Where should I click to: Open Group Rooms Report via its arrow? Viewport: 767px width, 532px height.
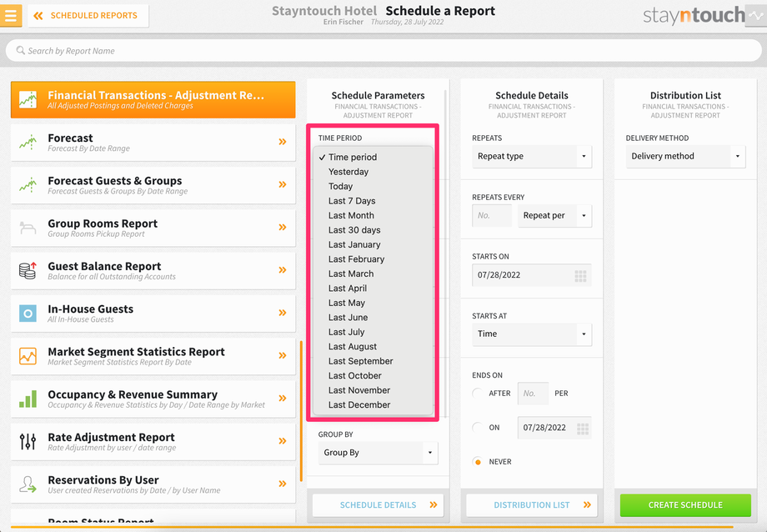click(x=283, y=227)
